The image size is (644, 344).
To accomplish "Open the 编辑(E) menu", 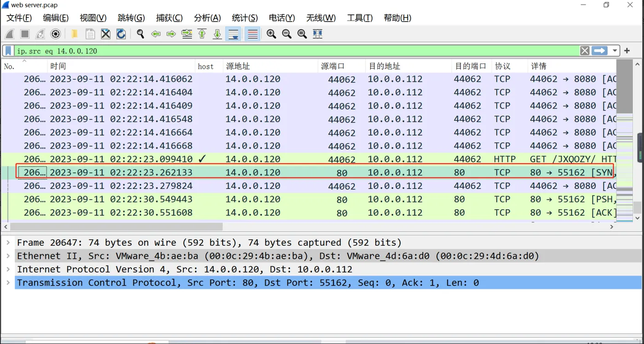I will point(56,18).
